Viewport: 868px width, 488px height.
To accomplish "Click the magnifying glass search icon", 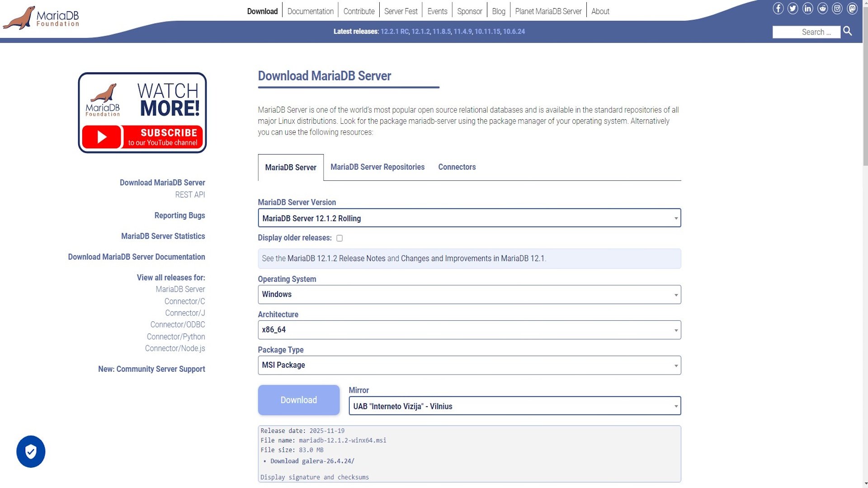I will point(848,31).
